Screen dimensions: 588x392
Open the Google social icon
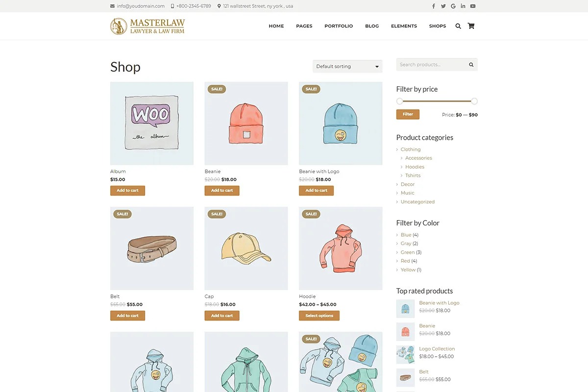click(453, 6)
